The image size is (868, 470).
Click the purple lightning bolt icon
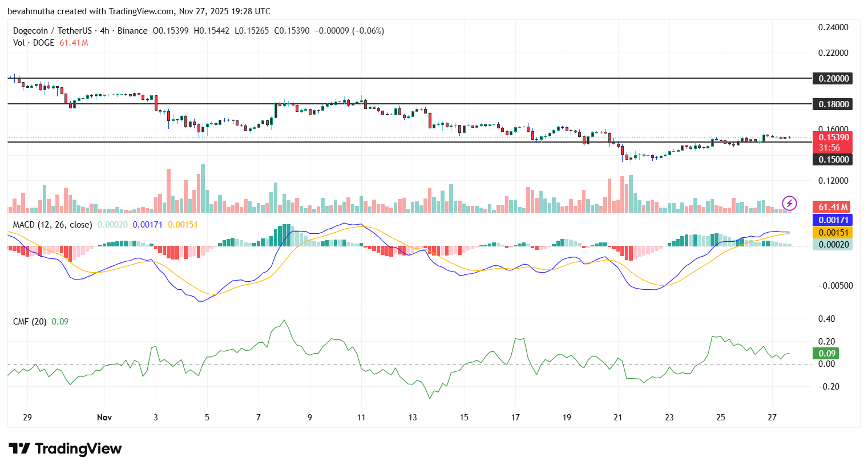[x=789, y=203]
